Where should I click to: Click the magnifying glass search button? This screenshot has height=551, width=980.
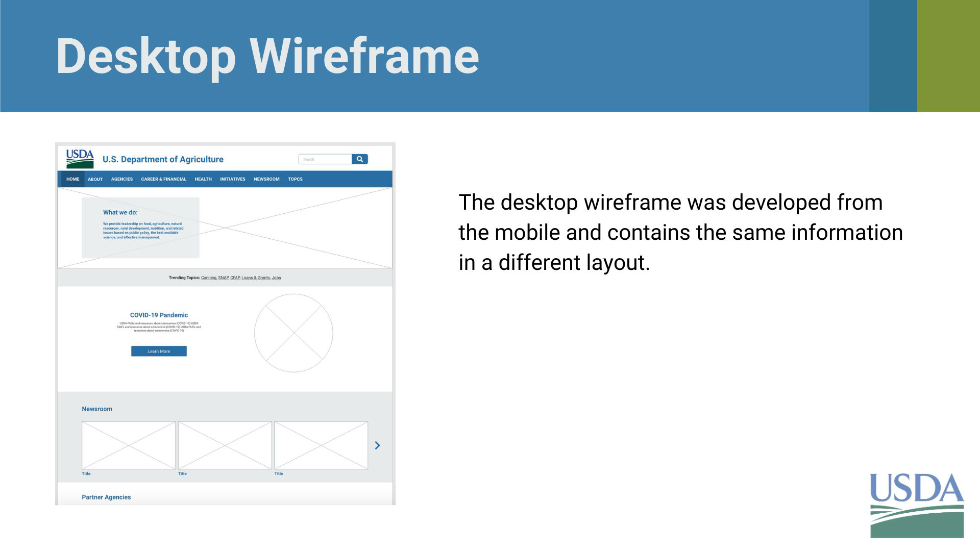(x=360, y=159)
